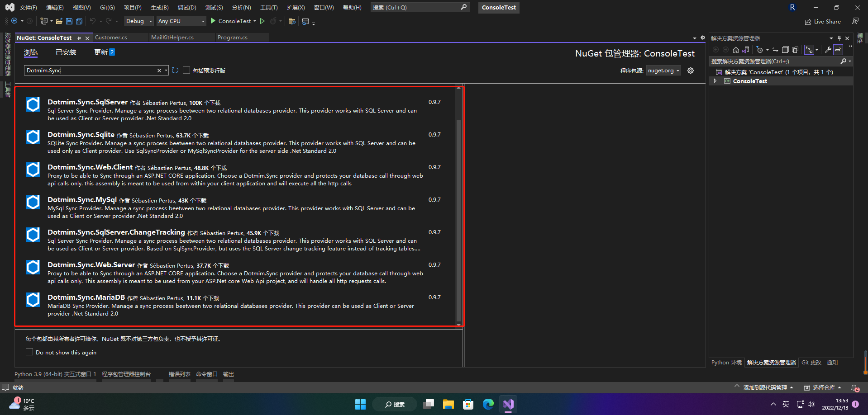Open the Select Repository menu in status bar
The width and height of the screenshot is (868, 415).
click(x=822, y=388)
